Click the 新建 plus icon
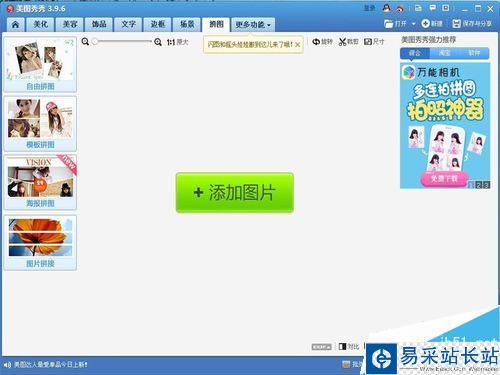Viewport: 500px width, 375px height. pos(425,23)
